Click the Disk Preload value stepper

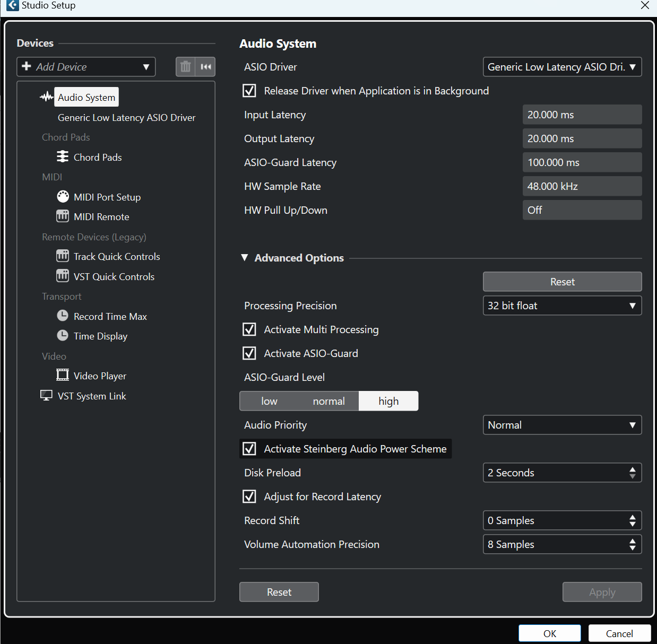point(632,473)
